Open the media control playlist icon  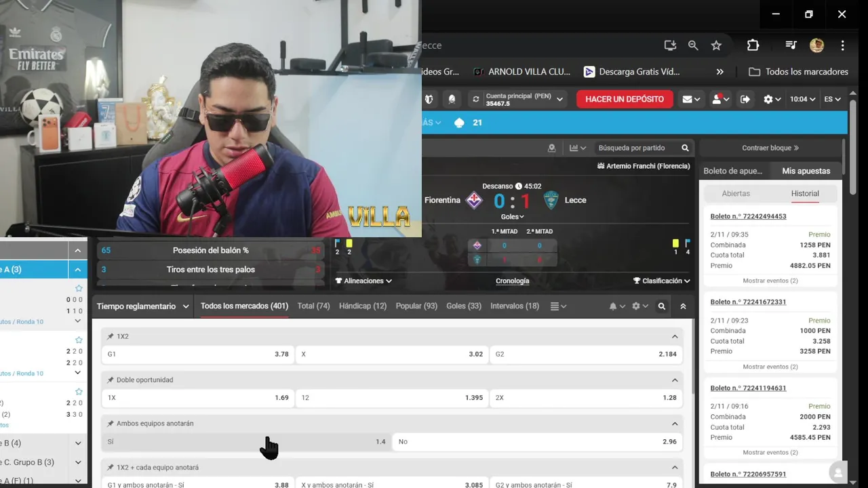[791, 45]
